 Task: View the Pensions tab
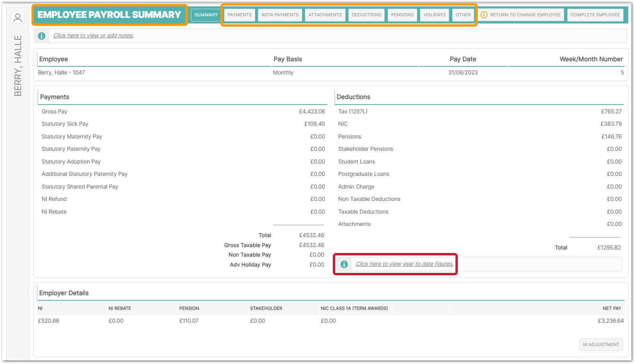pos(402,15)
